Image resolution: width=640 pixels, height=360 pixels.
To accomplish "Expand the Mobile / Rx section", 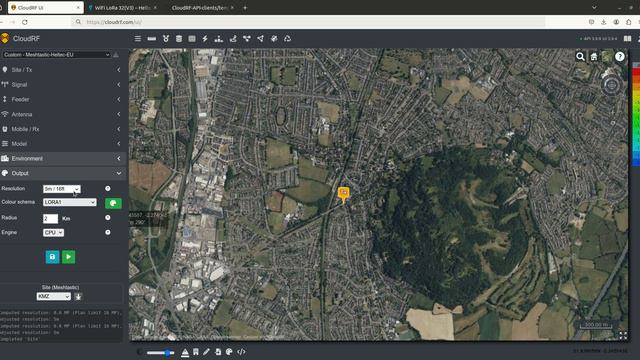I will coord(62,129).
